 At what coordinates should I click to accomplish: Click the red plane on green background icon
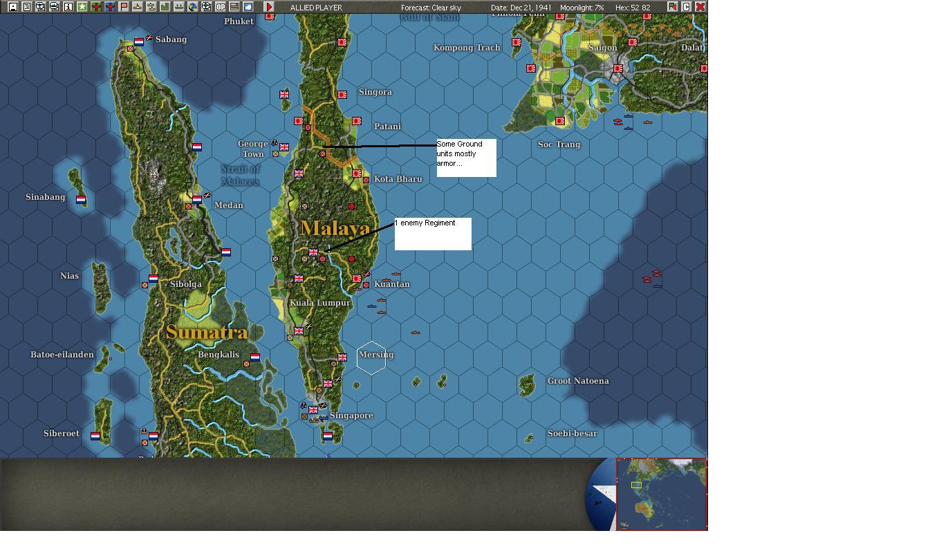click(x=96, y=7)
